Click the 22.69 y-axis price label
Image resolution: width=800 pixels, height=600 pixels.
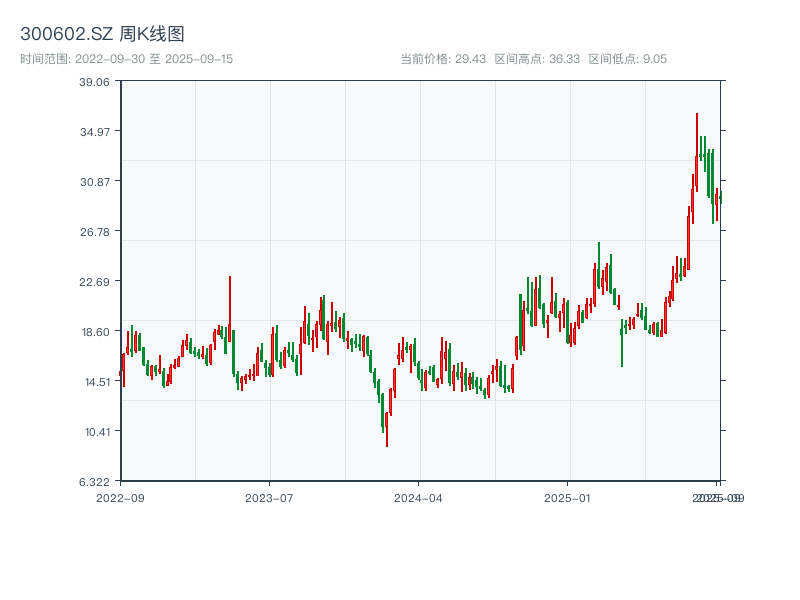94,282
